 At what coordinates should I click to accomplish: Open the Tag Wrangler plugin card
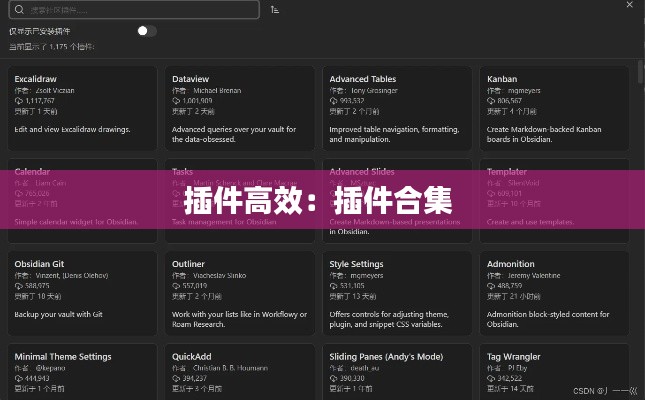[x=554, y=372]
